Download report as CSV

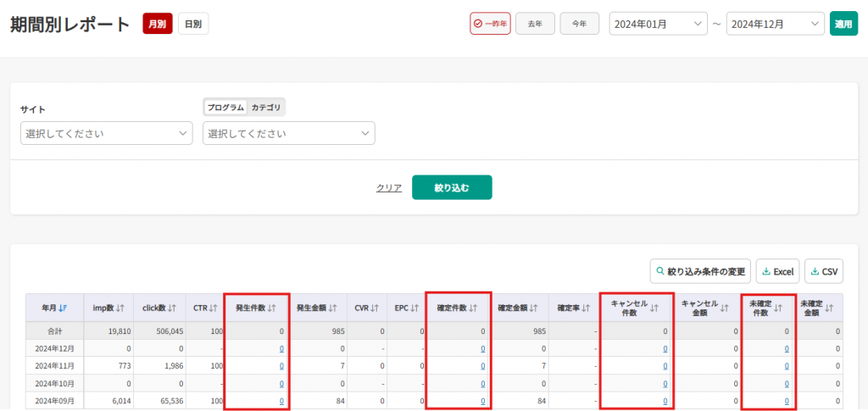pyautogui.click(x=824, y=272)
